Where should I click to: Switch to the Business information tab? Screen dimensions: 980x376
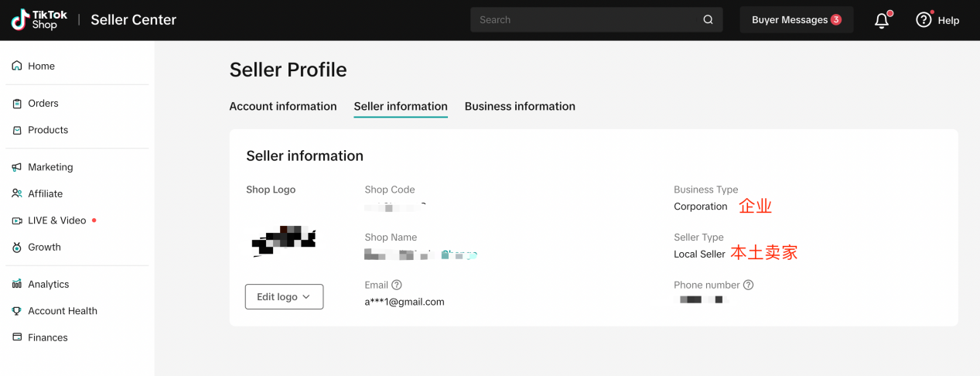pos(520,107)
